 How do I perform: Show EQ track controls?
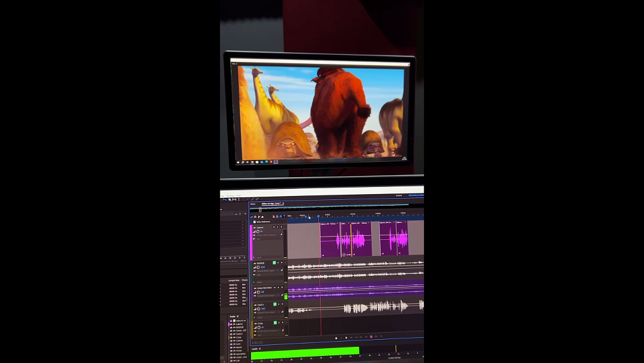pyautogui.click(x=263, y=217)
